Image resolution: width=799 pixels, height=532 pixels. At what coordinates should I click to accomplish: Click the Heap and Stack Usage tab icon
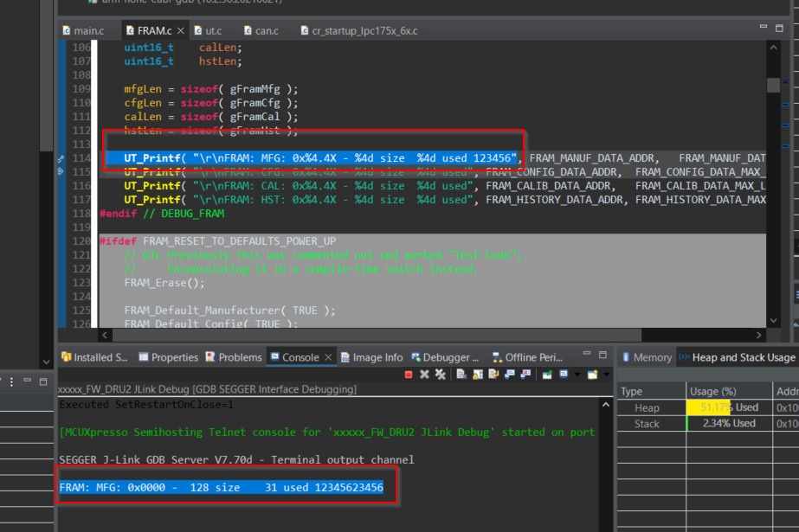683,356
